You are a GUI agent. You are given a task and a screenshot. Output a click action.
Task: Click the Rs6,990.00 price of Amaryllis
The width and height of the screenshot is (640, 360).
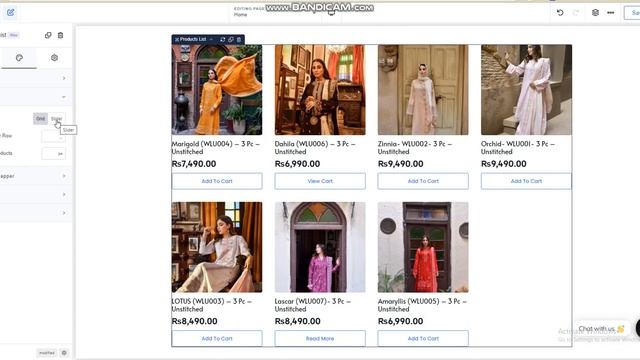(400, 321)
